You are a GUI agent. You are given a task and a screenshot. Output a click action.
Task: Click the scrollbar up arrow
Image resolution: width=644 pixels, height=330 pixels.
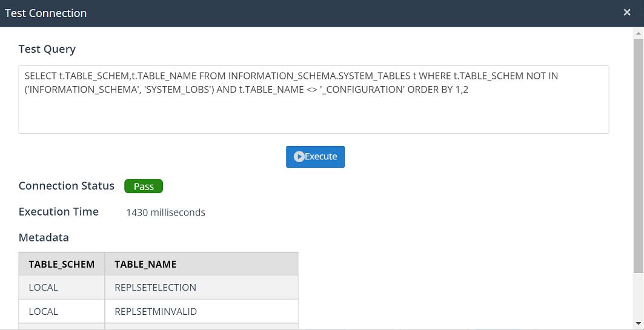coord(638,33)
